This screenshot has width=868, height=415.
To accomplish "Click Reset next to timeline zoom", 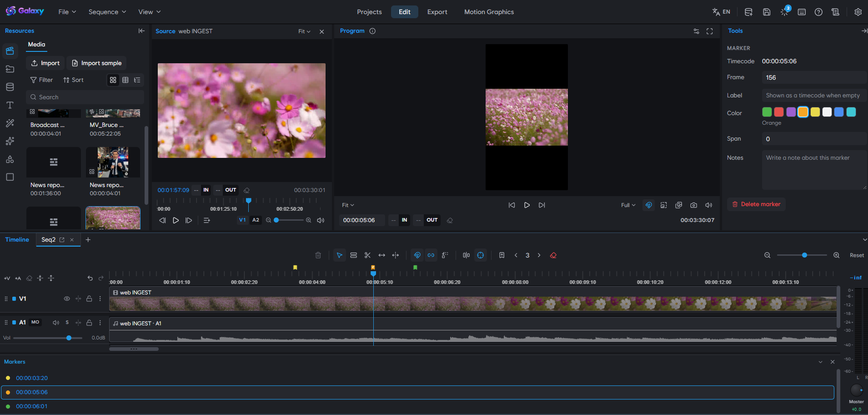I will [857, 255].
